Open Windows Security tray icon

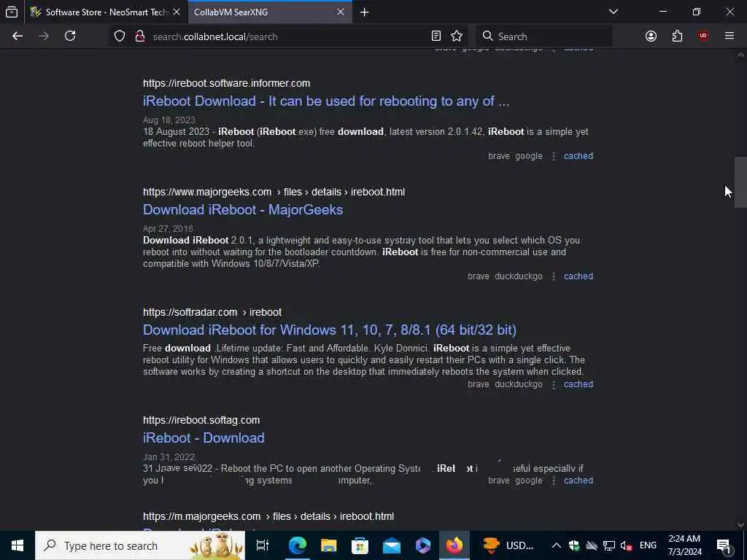click(574, 545)
